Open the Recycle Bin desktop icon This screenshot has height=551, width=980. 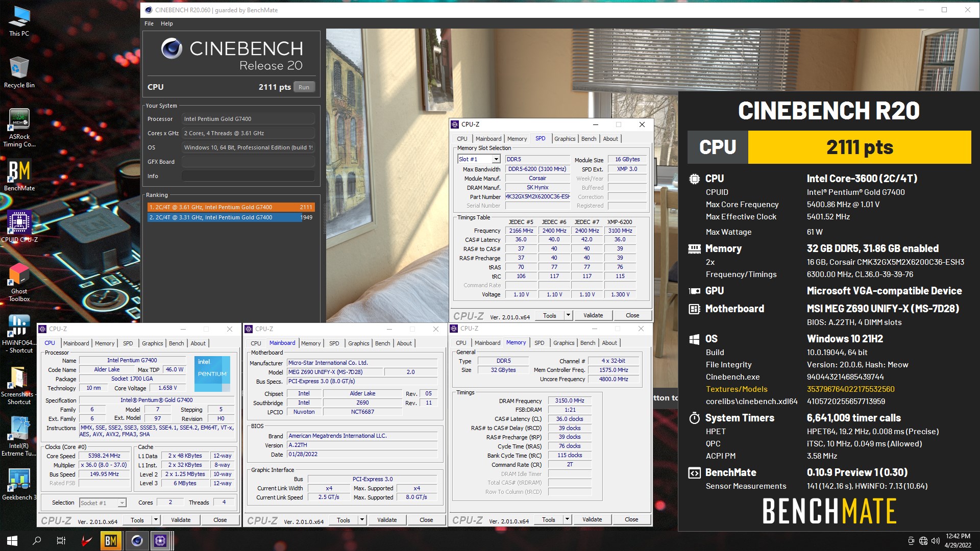click(x=19, y=72)
